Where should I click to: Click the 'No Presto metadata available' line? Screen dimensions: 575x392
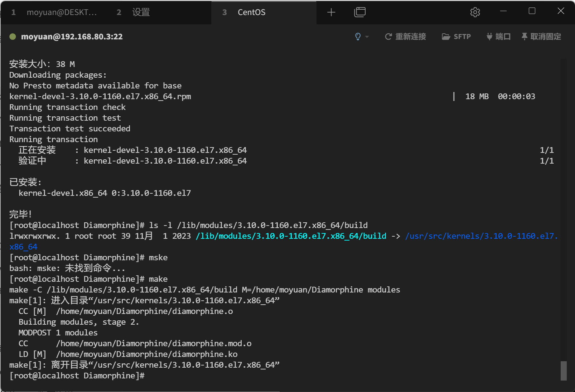tap(96, 86)
